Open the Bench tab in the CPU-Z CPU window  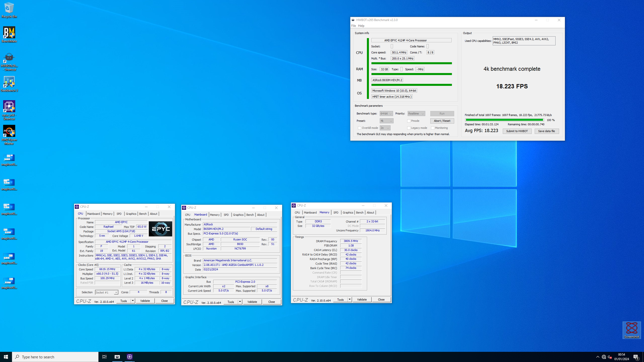click(x=143, y=214)
